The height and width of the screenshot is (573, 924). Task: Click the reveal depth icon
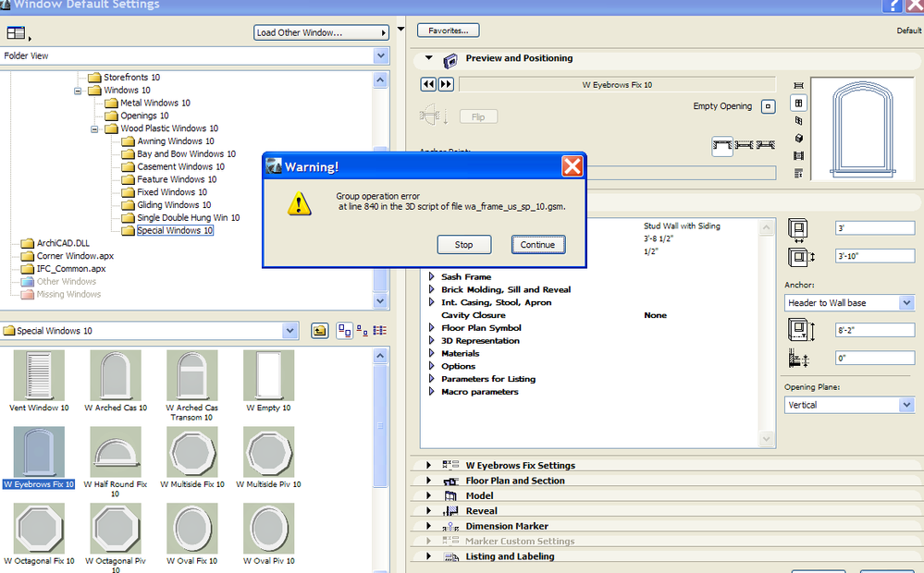click(799, 358)
